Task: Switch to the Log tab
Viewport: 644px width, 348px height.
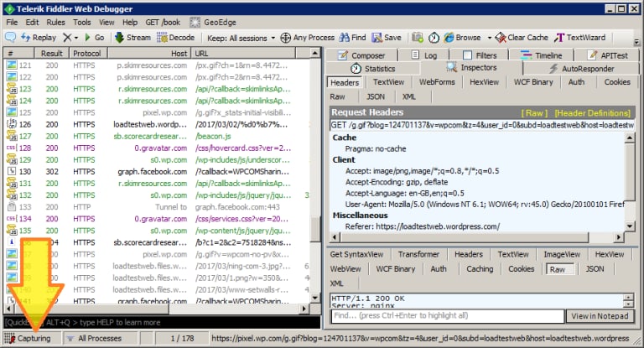Action: click(x=424, y=55)
